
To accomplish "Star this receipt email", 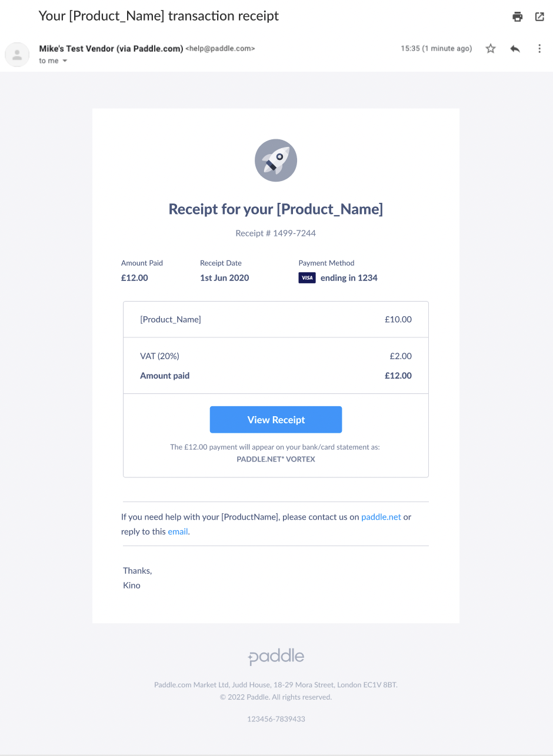I will point(491,49).
